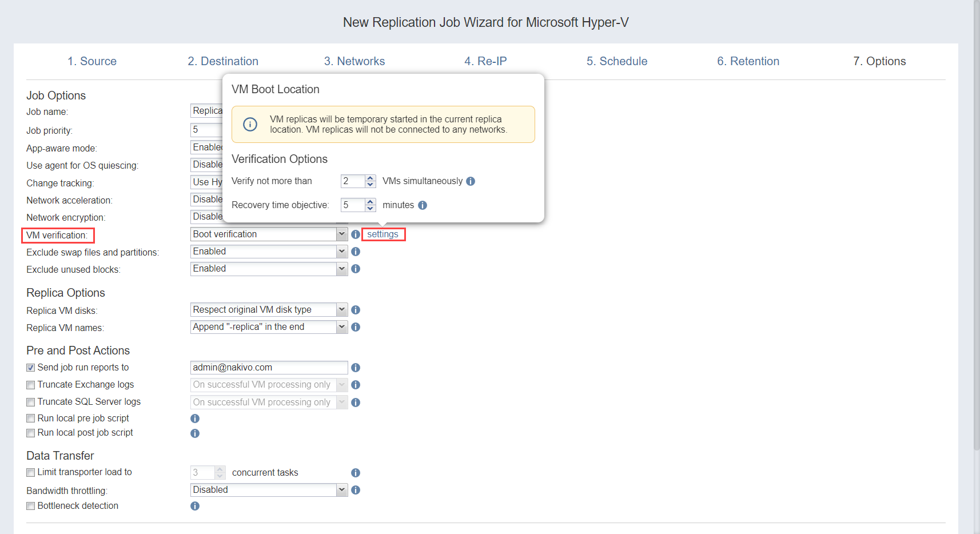Click info icon for Replica VM disks
This screenshot has width=980, height=534.
[356, 310]
